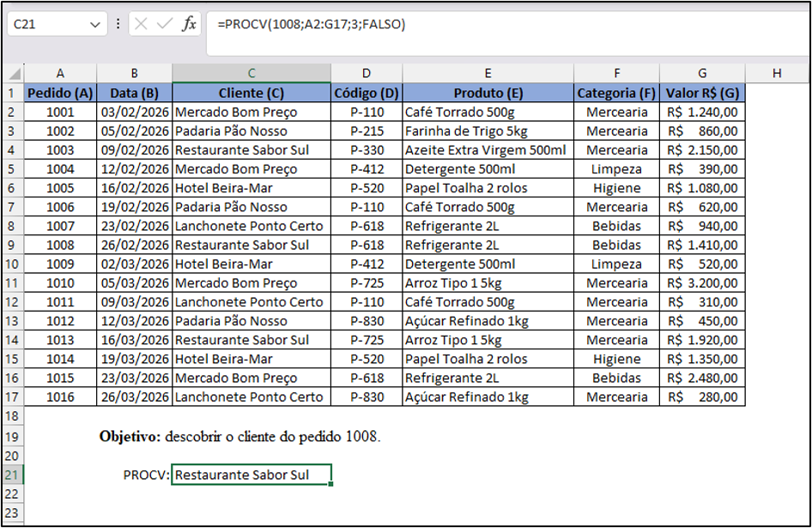Open the Name Box dropdown arrow
Viewport: 812px width, 528px height.
tap(94, 24)
